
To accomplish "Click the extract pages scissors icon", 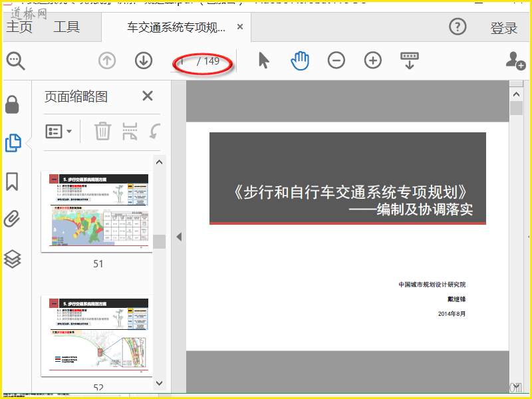I will click(130, 131).
